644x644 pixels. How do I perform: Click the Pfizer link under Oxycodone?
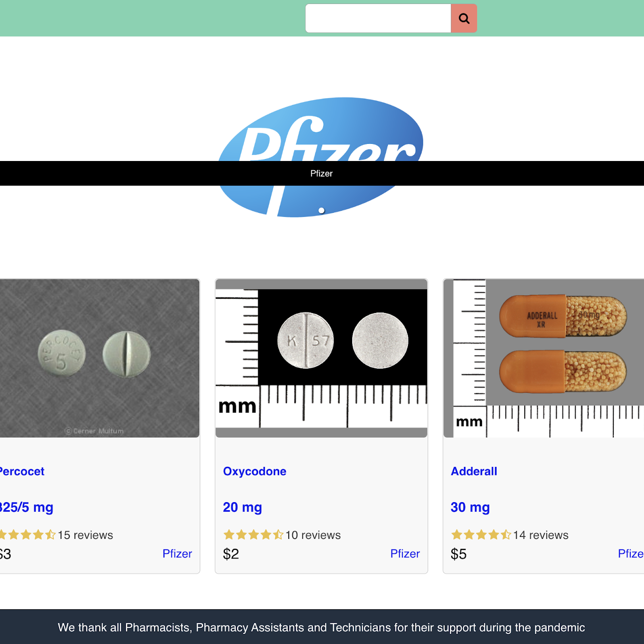click(405, 553)
